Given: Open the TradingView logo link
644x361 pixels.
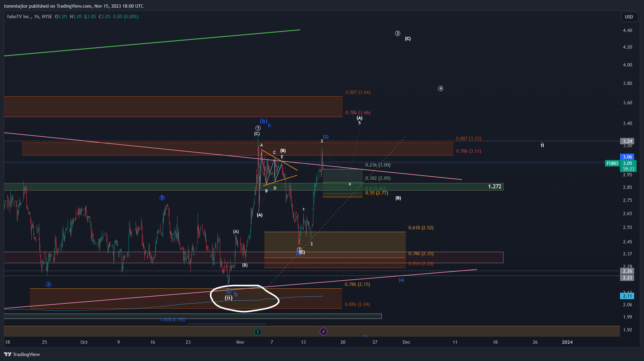Looking at the screenshot, I should [x=22, y=354].
